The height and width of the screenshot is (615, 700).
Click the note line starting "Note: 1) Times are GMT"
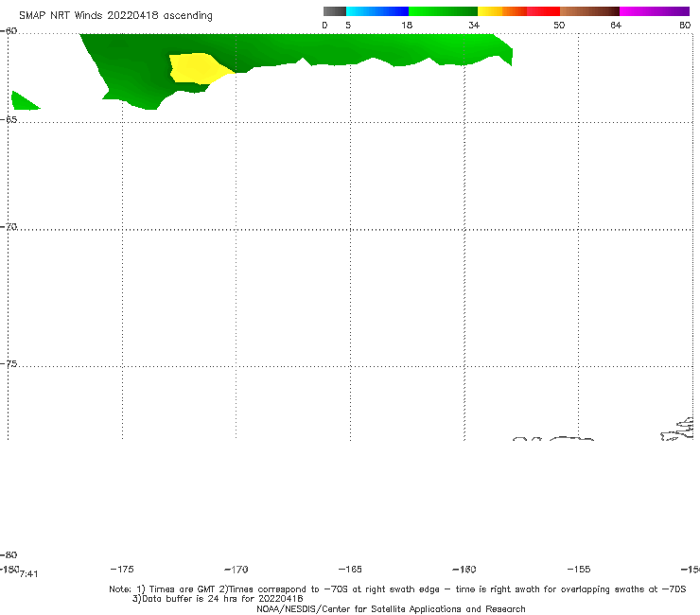pos(397,589)
